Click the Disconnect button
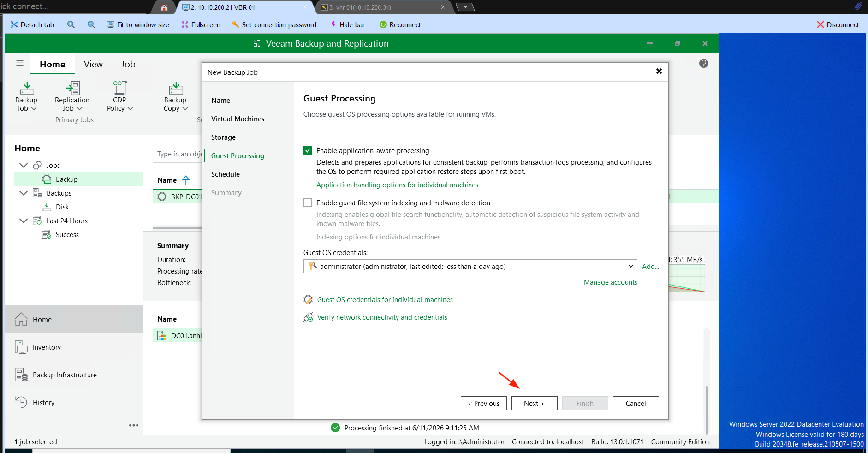Image resolution: width=868 pixels, height=453 pixels. [x=838, y=24]
